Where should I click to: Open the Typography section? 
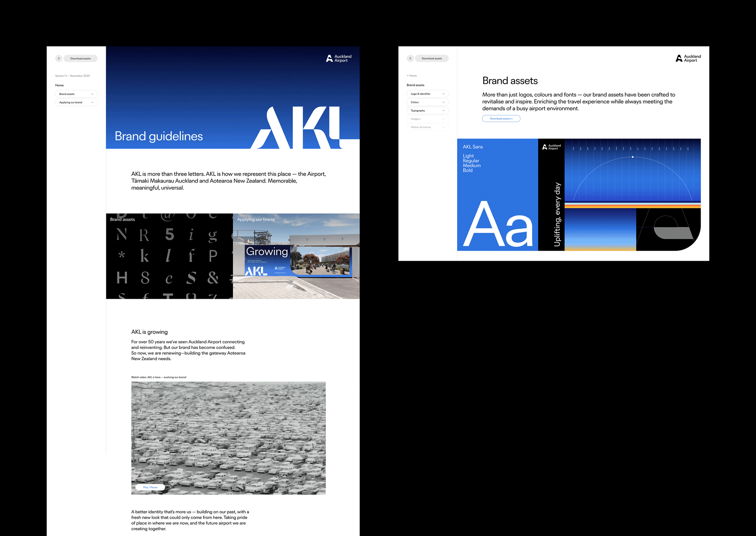(x=427, y=111)
